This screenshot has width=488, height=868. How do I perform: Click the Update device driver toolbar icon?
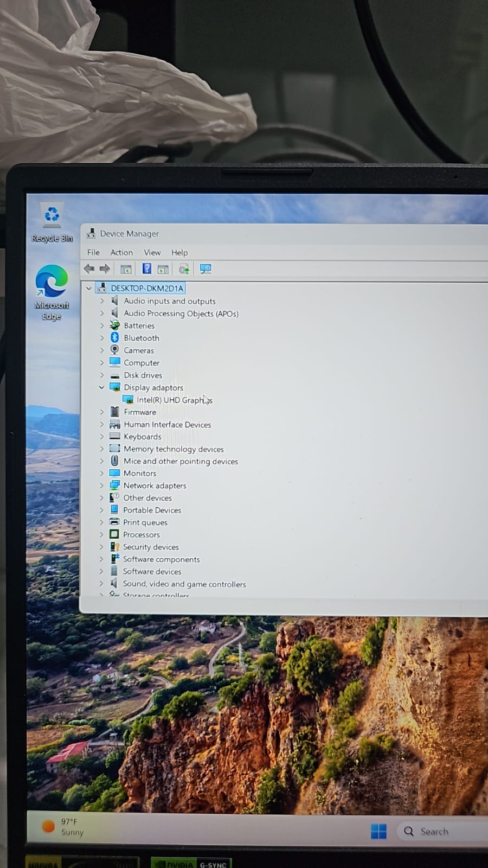point(184,269)
